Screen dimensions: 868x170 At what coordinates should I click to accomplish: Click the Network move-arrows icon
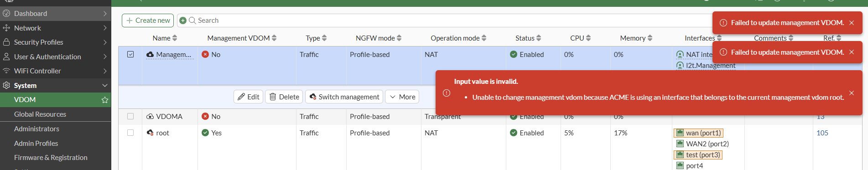pyautogui.click(x=6, y=28)
